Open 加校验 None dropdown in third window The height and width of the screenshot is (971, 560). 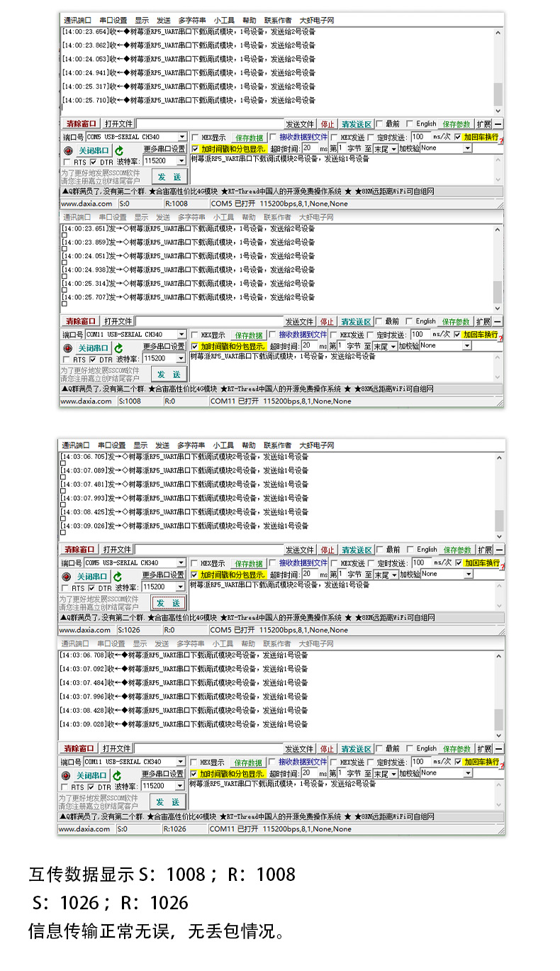[x=467, y=575]
